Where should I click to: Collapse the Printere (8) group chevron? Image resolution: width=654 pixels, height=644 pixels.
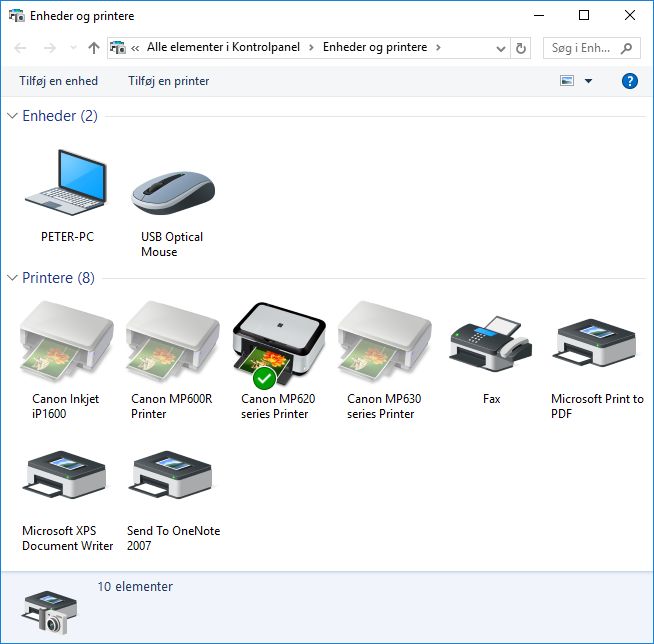tap(13, 277)
